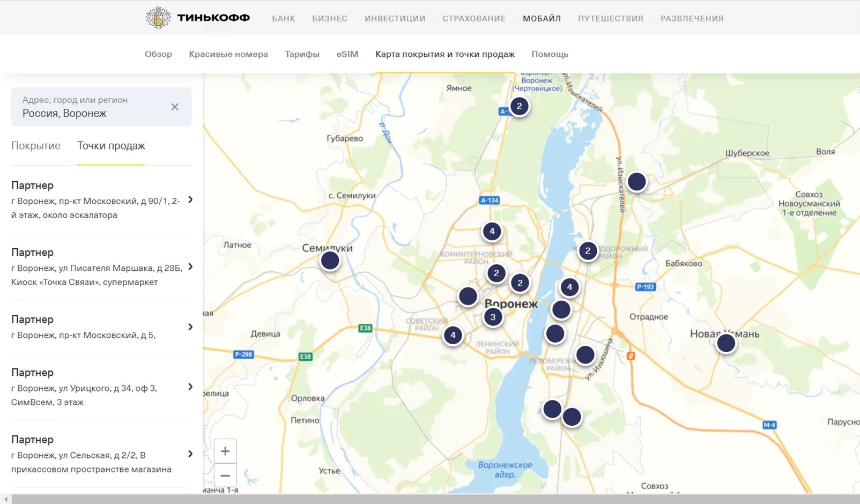Expand Partner at Moskovsky prospect 5

tap(190, 327)
